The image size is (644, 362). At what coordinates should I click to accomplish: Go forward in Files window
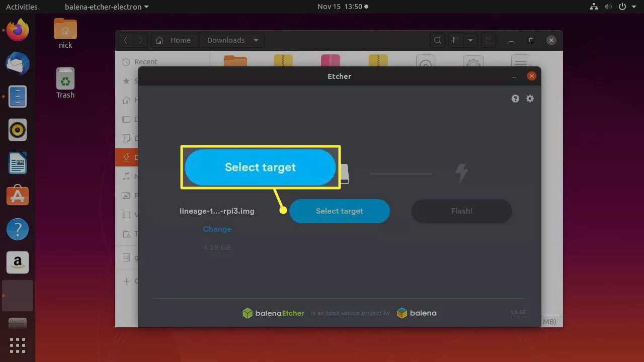(141, 40)
